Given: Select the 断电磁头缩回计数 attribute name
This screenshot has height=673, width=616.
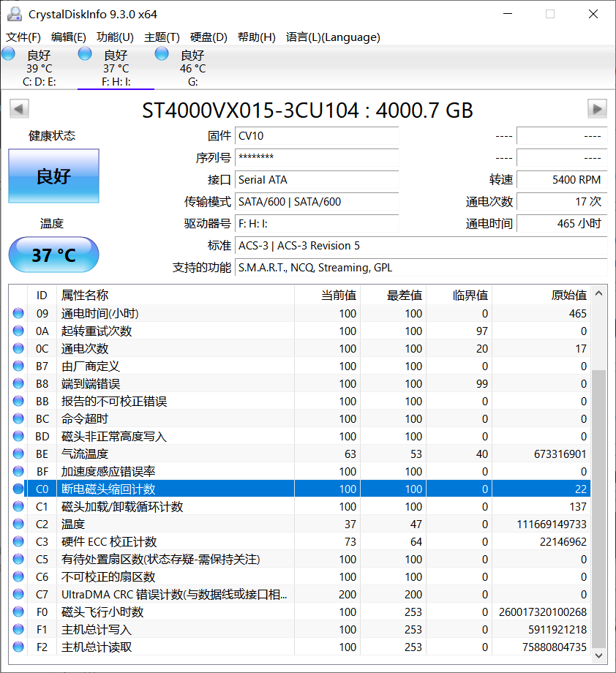Looking at the screenshot, I should coord(108,489).
